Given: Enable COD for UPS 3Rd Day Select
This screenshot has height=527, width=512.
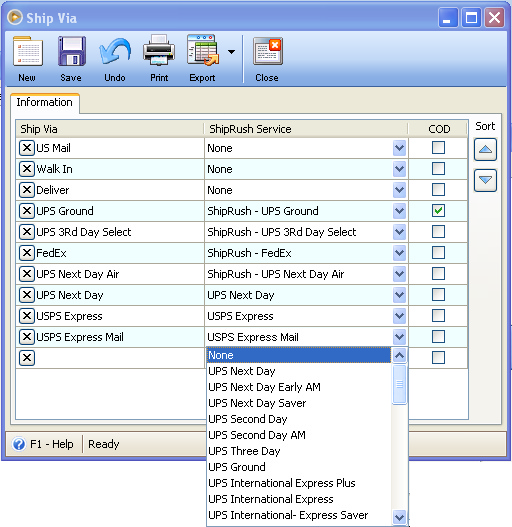Looking at the screenshot, I should [x=438, y=232].
